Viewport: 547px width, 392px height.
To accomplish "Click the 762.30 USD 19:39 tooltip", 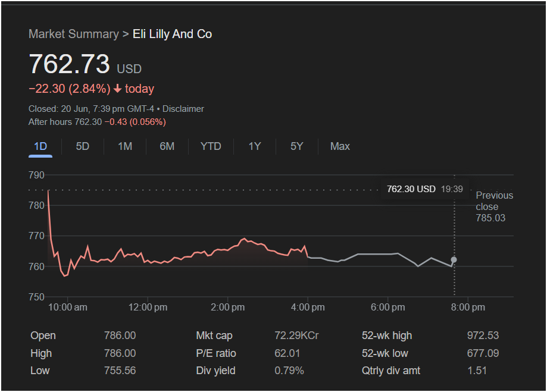I will (425, 189).
